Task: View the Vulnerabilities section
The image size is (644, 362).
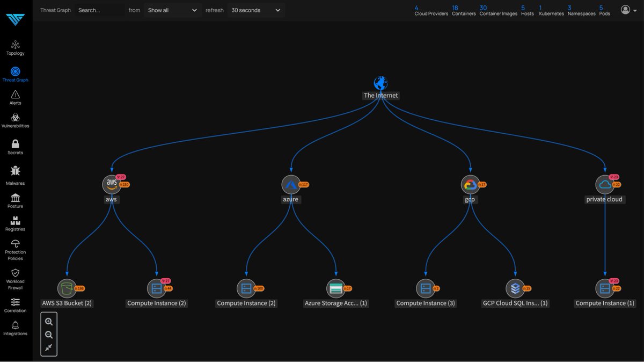Action: tap(15, 121)
